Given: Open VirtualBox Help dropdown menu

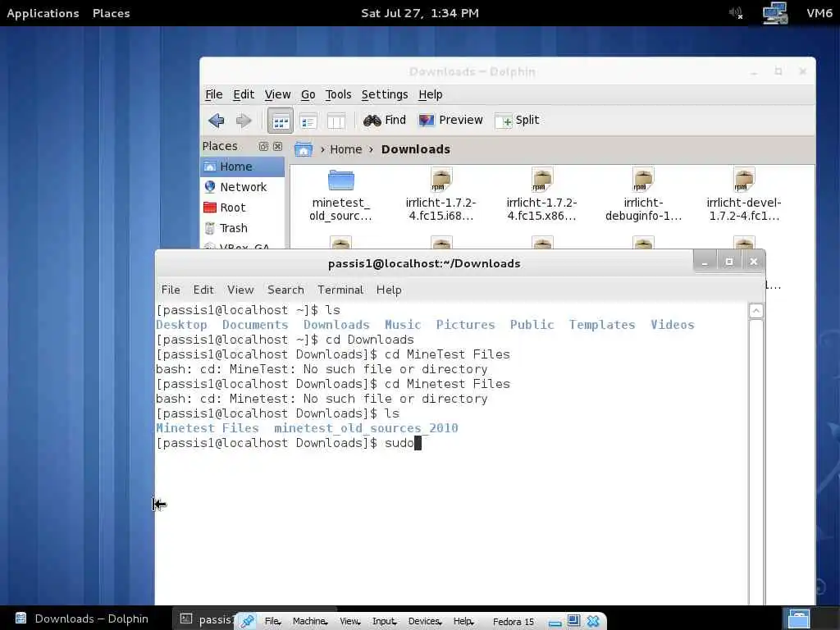Looking at the screenshot, I should [x=463, y=622].
